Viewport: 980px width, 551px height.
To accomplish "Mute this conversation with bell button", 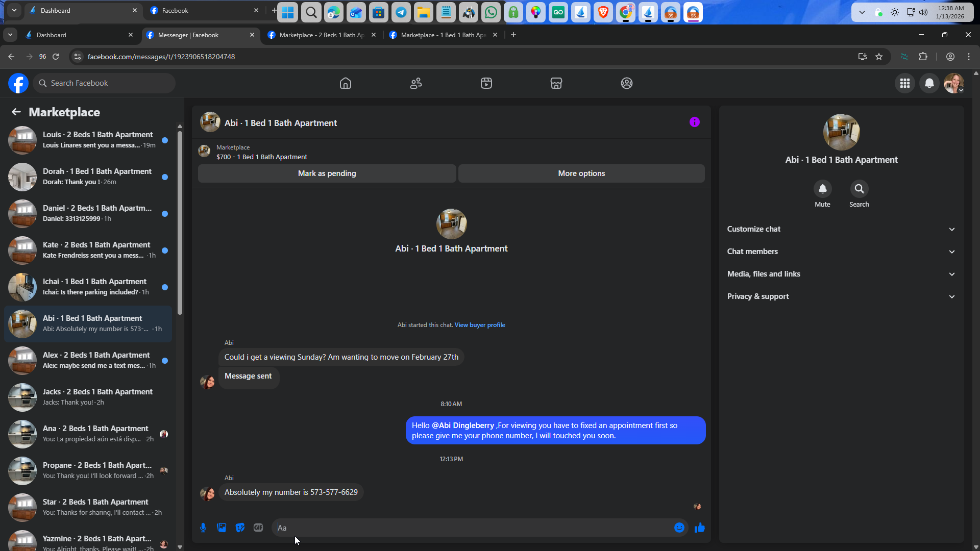I will point(822,189).
